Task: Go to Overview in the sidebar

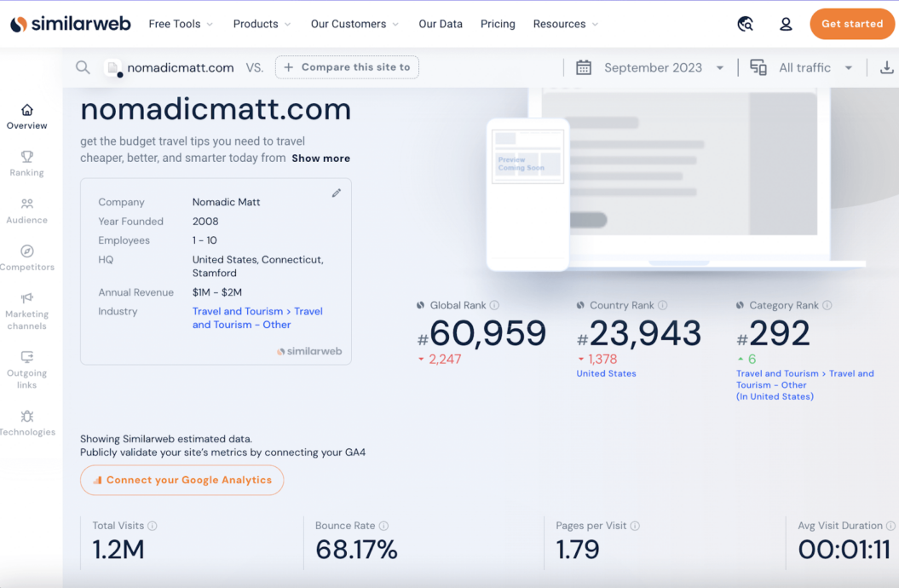Action: coord(27,117)
